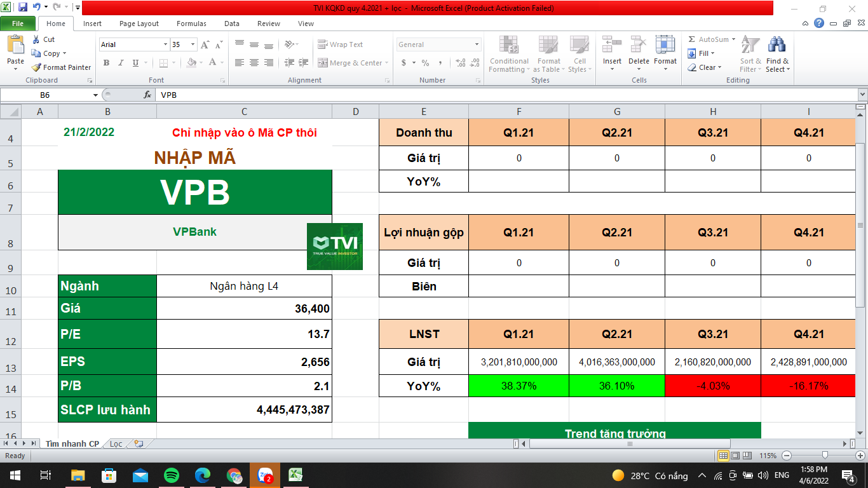This screenshot has height=488, width=868.
Task: Click Merge & Center
Action: pos(350,63)
